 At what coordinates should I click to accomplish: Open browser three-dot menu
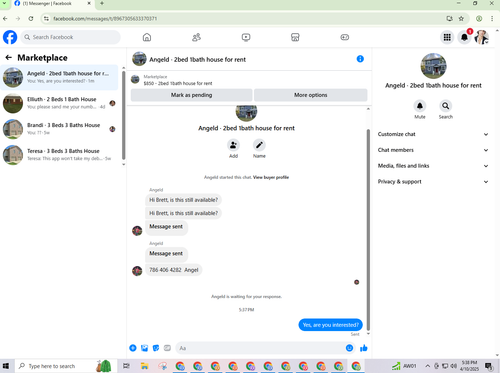point(492,19)
